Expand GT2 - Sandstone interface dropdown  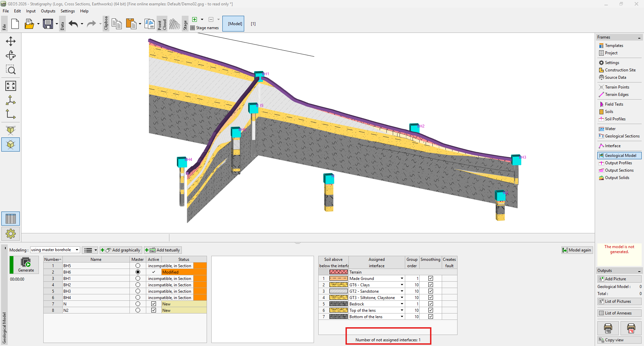click(402, 291)
